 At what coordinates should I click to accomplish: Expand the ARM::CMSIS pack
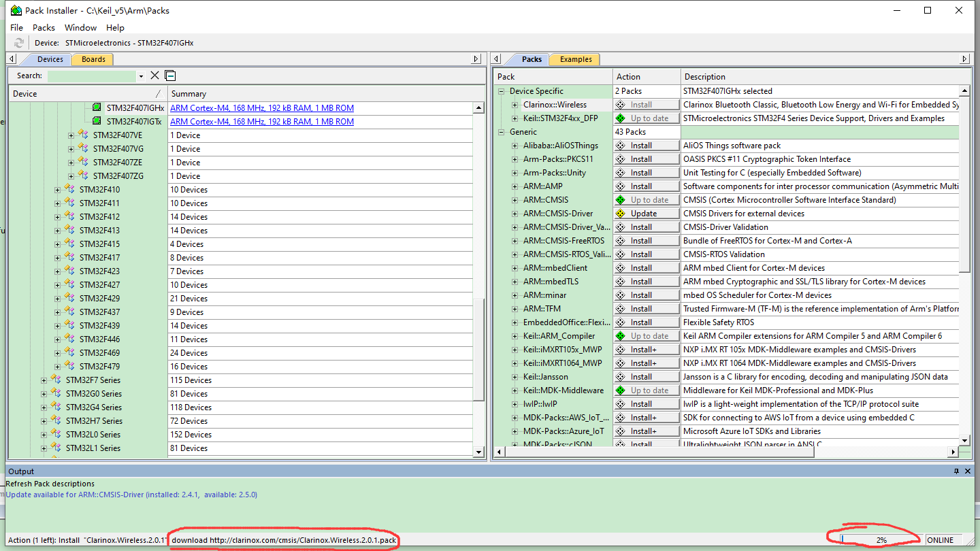(515, 200)
